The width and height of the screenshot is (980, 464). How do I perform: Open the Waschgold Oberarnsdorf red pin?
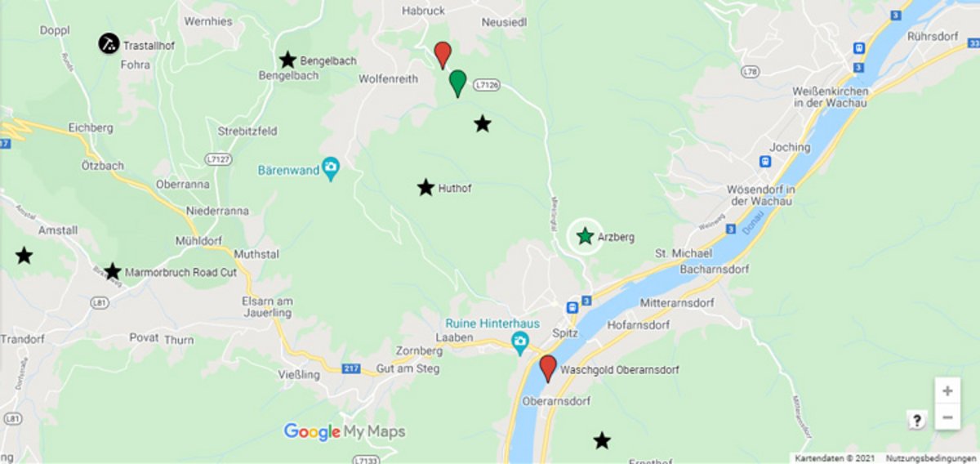click(548, 369)
